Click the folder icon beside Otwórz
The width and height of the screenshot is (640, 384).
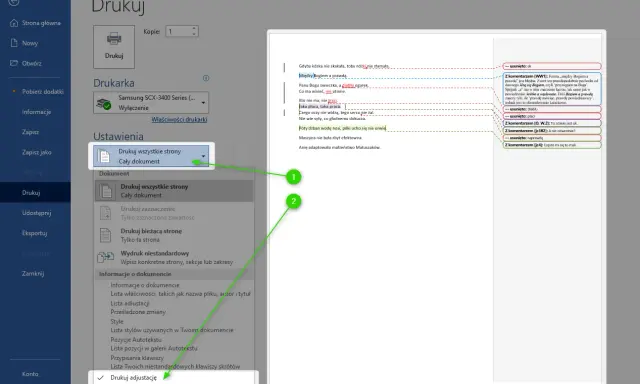[14, 63]
